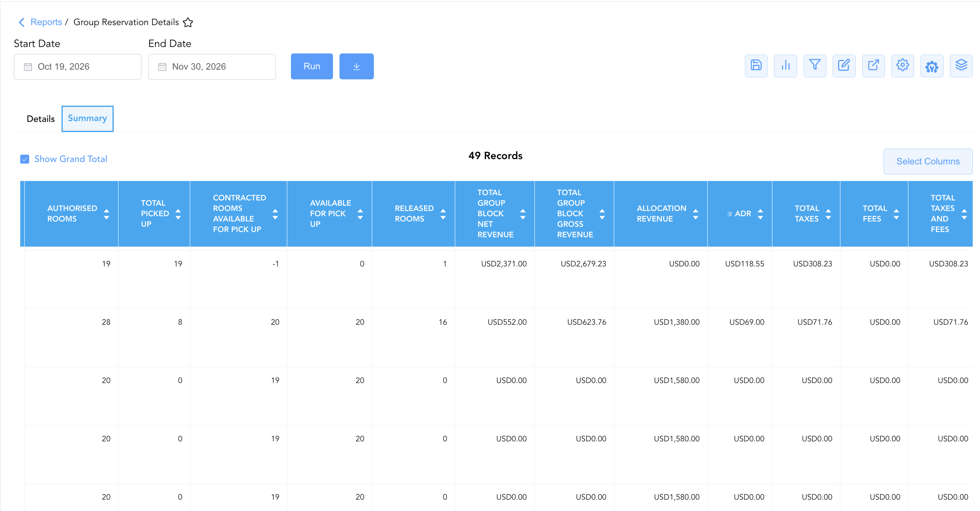Click the 49 Records count text
This screenshot has width=980, height=511.
pyautogui.click(x=495, y=156)
